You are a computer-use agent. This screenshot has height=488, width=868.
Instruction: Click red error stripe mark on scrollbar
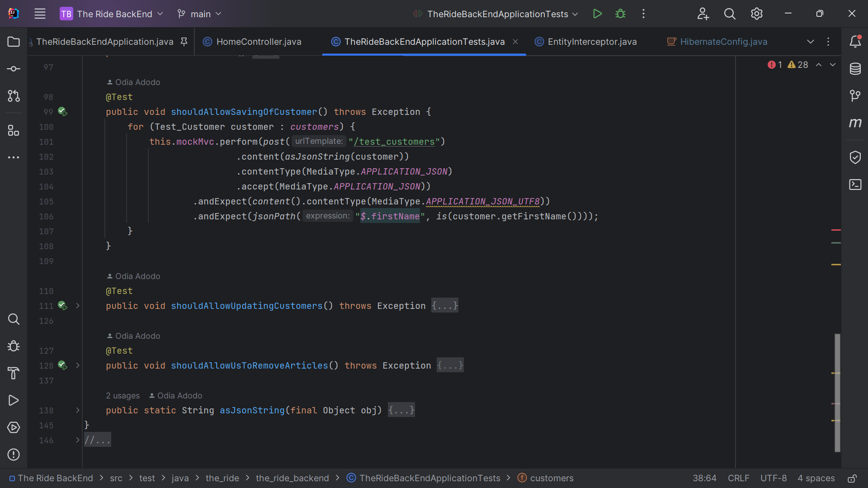click(836, 230)
